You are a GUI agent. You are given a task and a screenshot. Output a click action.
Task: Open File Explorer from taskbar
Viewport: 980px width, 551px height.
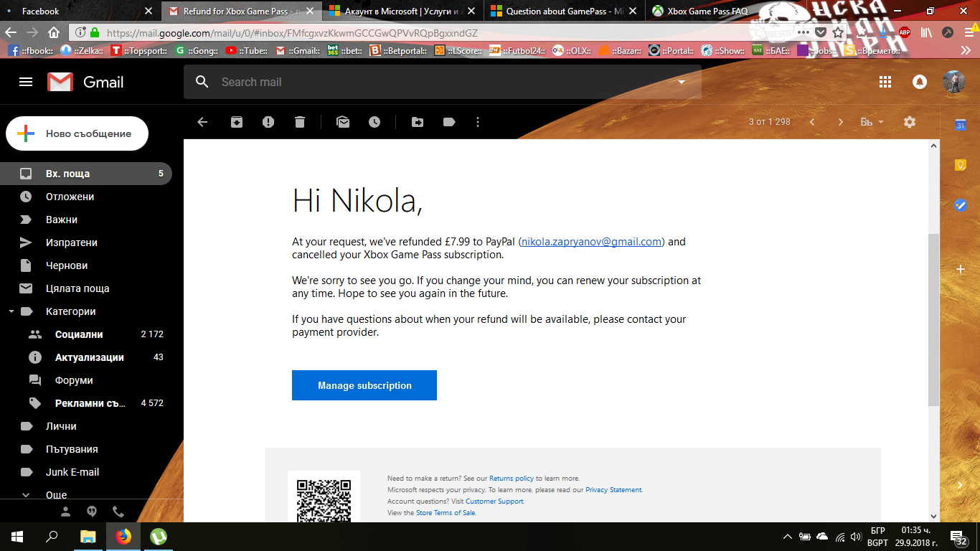[88, 536]
